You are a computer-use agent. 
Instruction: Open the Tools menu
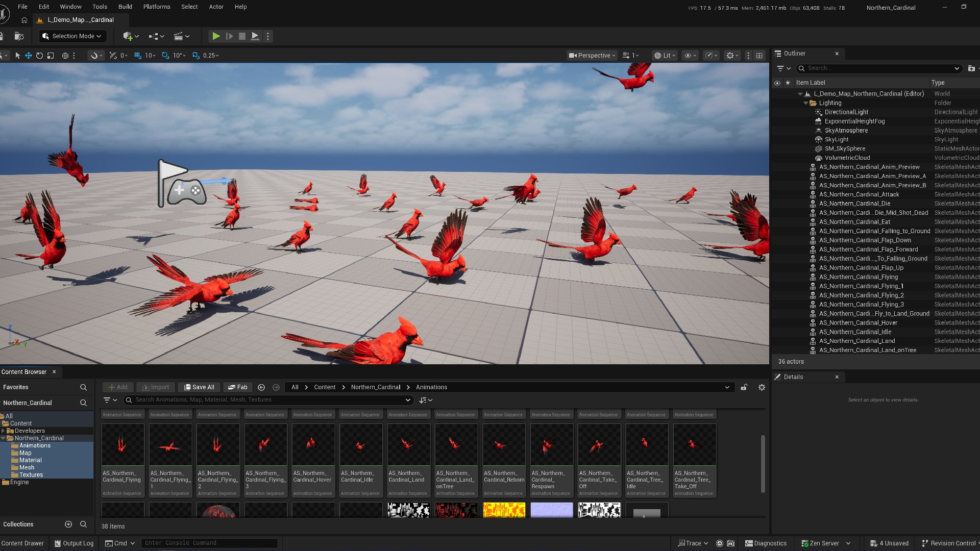[x=100, y=7]
